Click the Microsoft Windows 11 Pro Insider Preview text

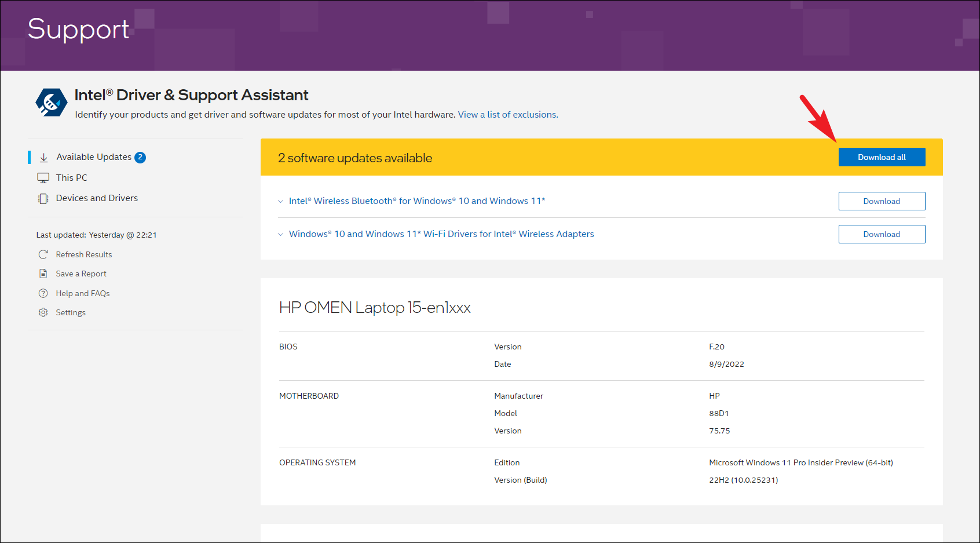(x=801, y=462)
